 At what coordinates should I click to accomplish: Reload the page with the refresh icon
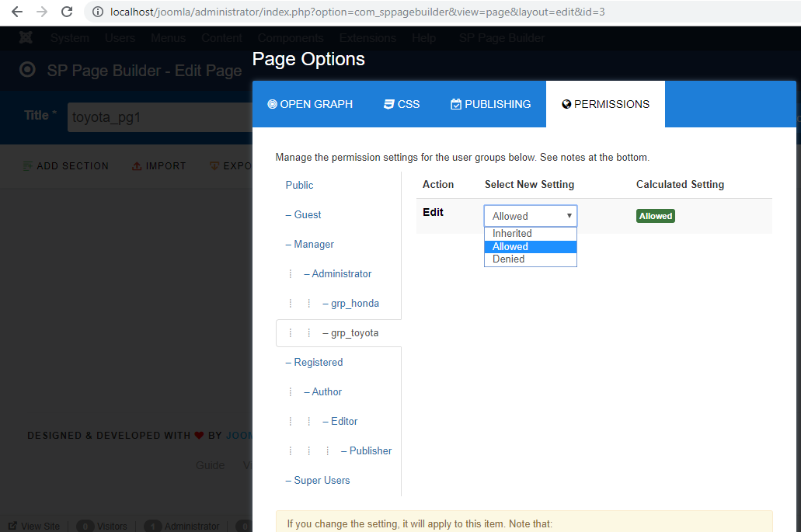[67, 12]
